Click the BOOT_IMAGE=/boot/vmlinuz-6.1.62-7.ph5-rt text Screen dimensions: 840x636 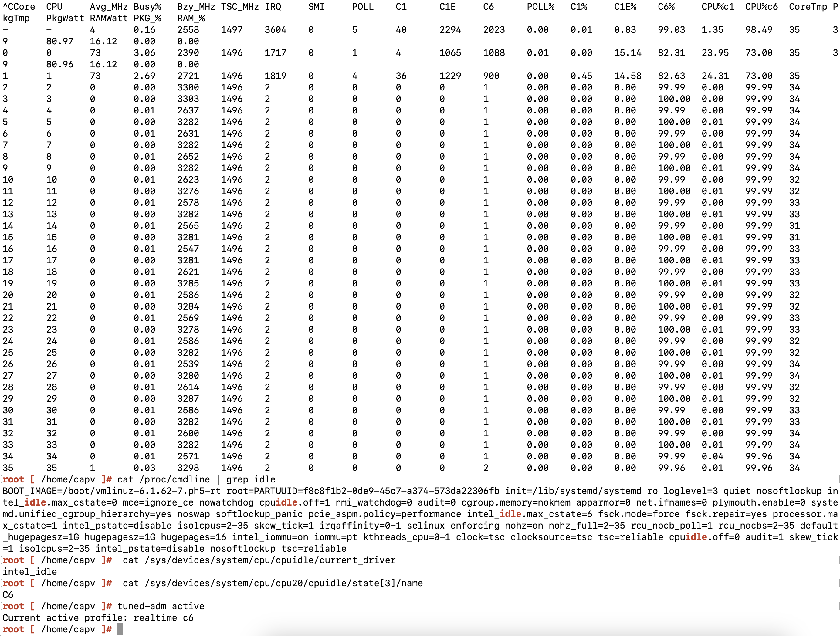click(112, 491)
